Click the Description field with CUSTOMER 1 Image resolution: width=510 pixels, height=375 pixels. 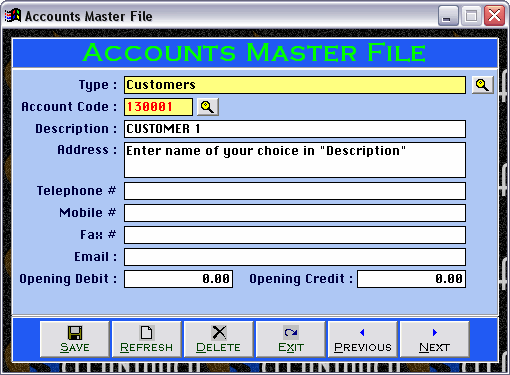295,129
